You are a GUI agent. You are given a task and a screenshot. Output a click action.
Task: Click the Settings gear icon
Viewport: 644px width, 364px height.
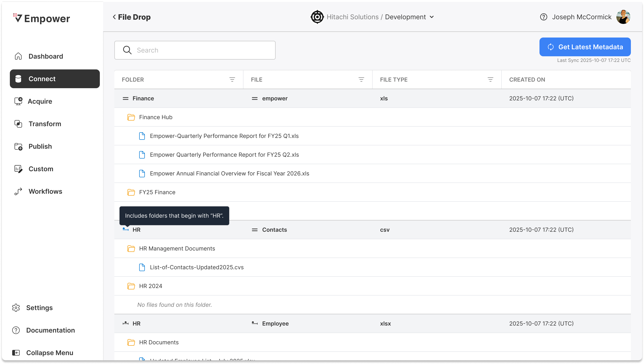pyautogui.click(x=16, y=308)
